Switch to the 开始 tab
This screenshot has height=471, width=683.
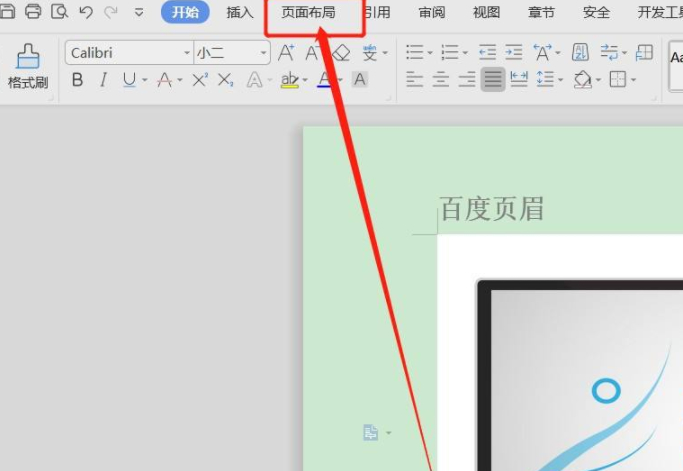click(x=185, y=12)
